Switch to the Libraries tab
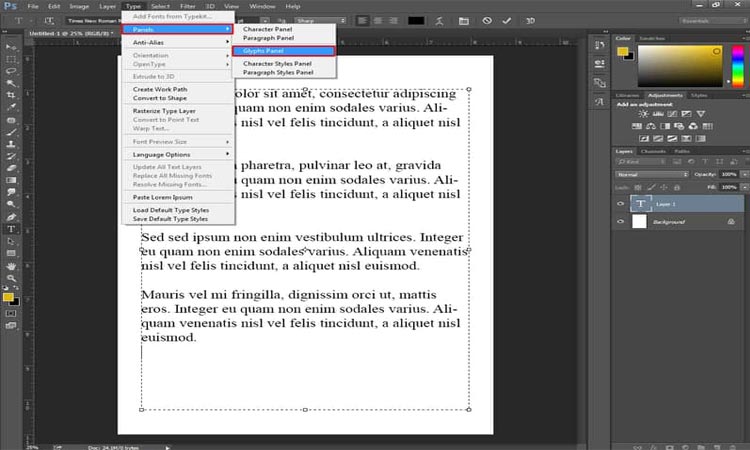Image resolution: width=750 pixels, height=450 pixels. [x=627, y=95]
